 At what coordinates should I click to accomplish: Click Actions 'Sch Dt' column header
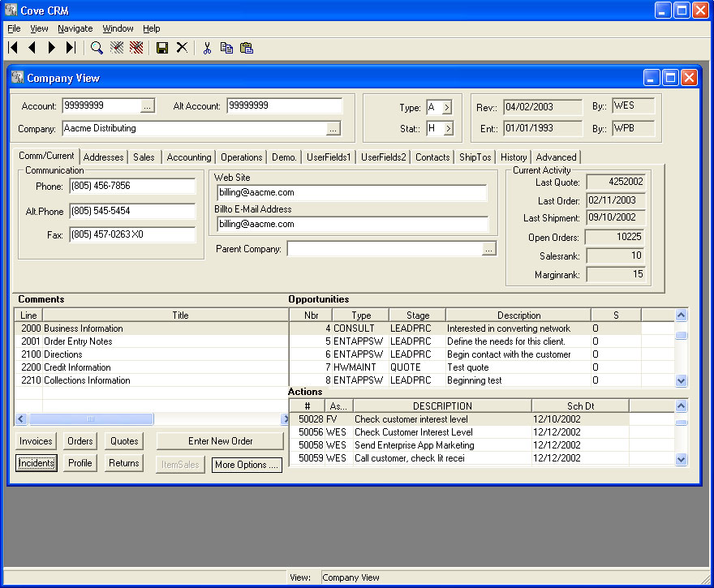pyautogui.click(x=581, y=406)
